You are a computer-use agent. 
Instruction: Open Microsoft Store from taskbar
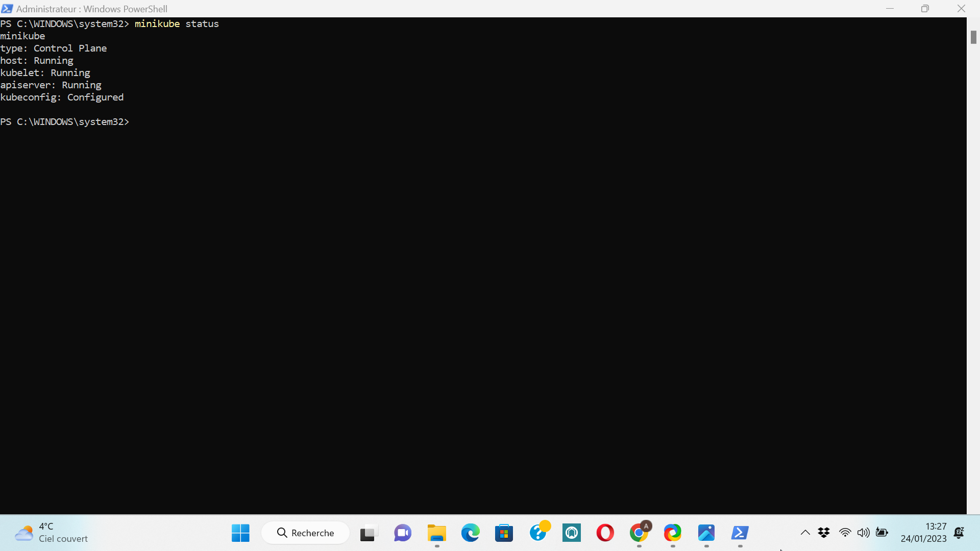[x=504, y=533]
